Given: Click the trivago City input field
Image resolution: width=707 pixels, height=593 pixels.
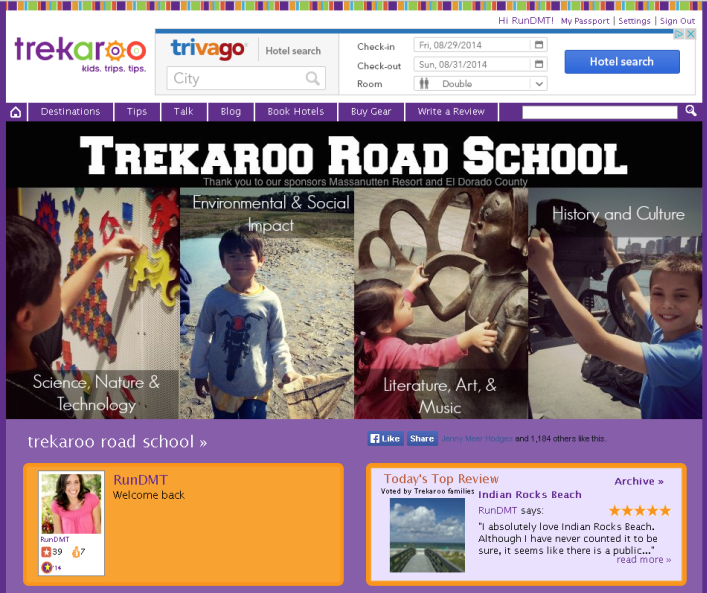Looking at the screenshot, I should tap(246, 78).
